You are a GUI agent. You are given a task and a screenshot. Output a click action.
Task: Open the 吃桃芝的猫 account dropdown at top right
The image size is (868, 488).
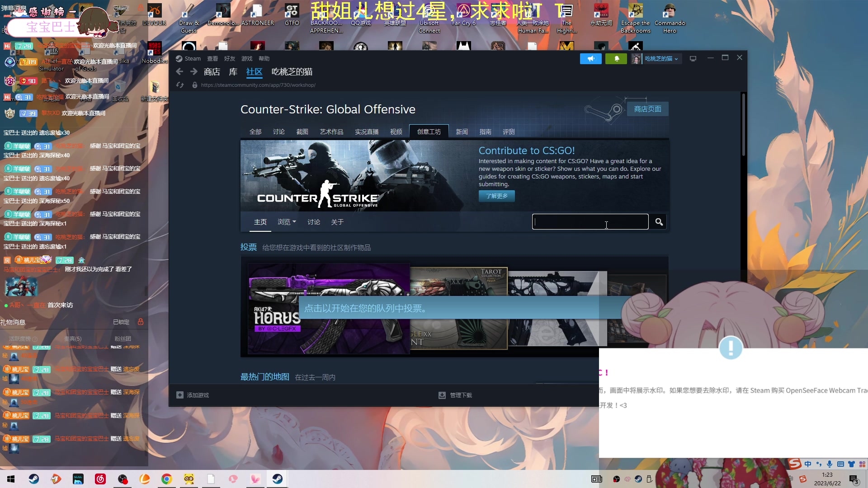pos(656,59)
